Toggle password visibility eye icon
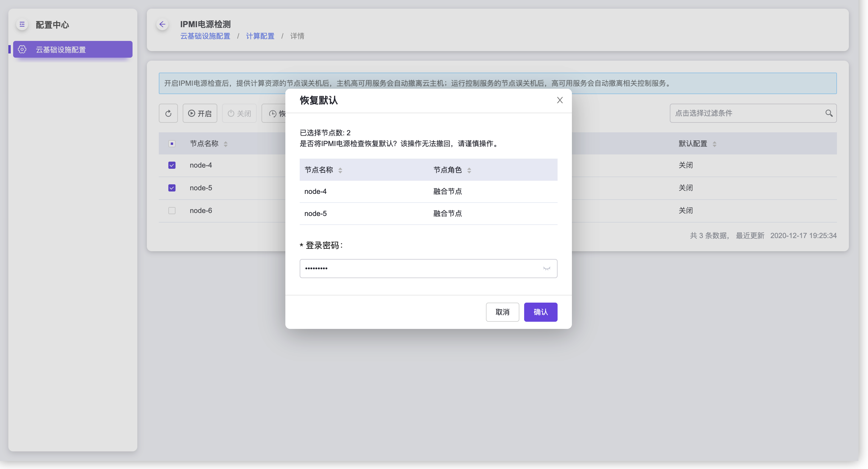 coord(547,268)
